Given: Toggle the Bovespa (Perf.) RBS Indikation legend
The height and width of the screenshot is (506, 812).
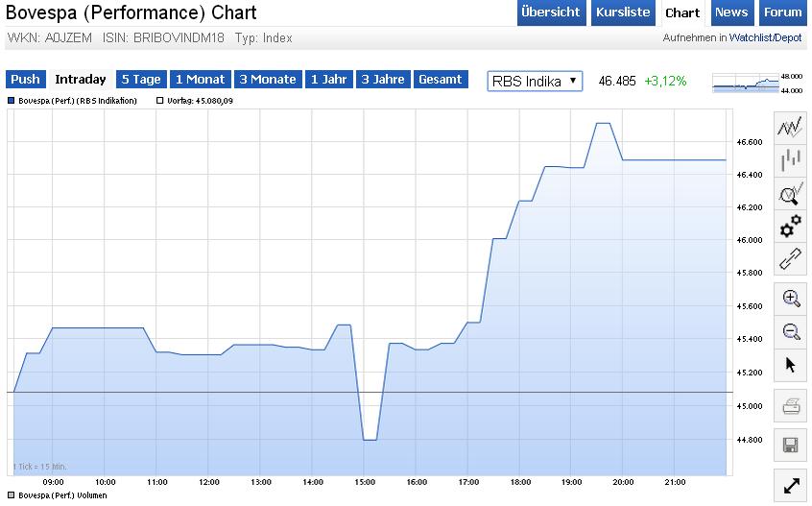Looking at the screenshot, I should [x=11, y=101].
